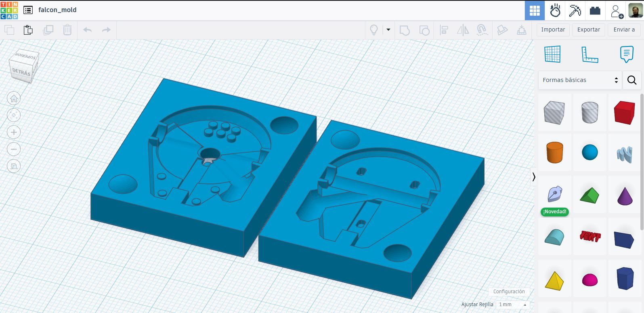Switch to Blocks pickaxe mode
Screen dimensions: 644x313
pos(575,11)
